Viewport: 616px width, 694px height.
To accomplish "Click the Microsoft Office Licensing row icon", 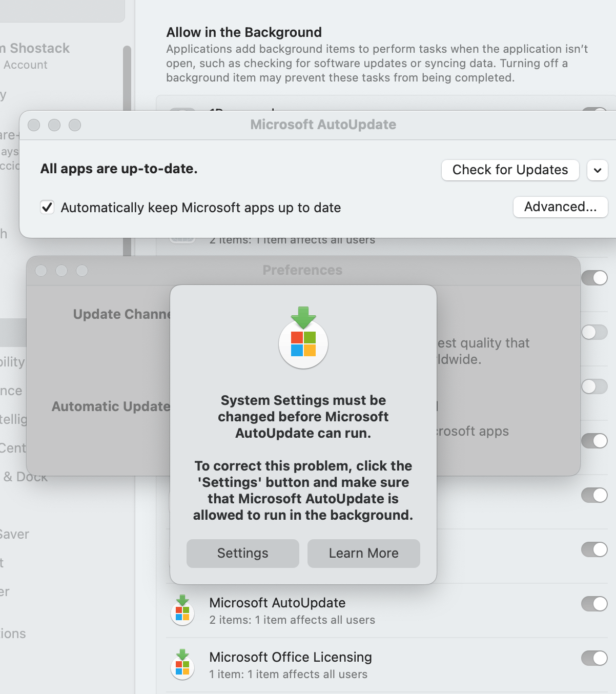I will (182, 665).
